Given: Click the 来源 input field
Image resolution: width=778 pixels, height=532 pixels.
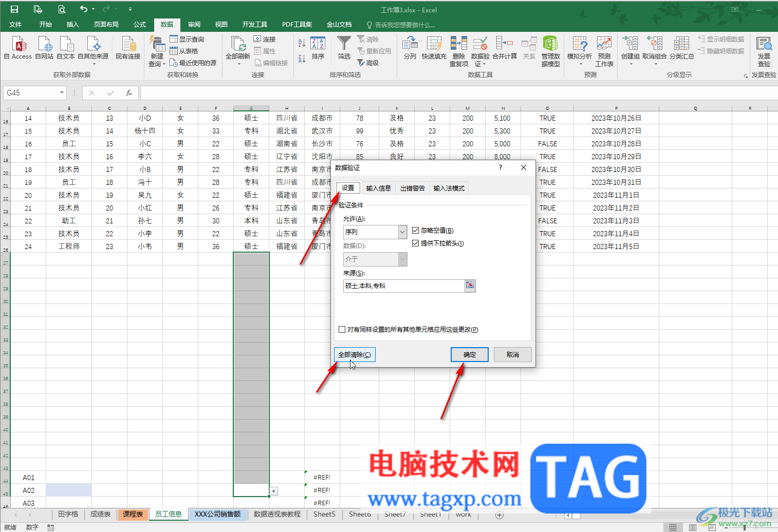Looking at the screenshot, I should [404, 286].
